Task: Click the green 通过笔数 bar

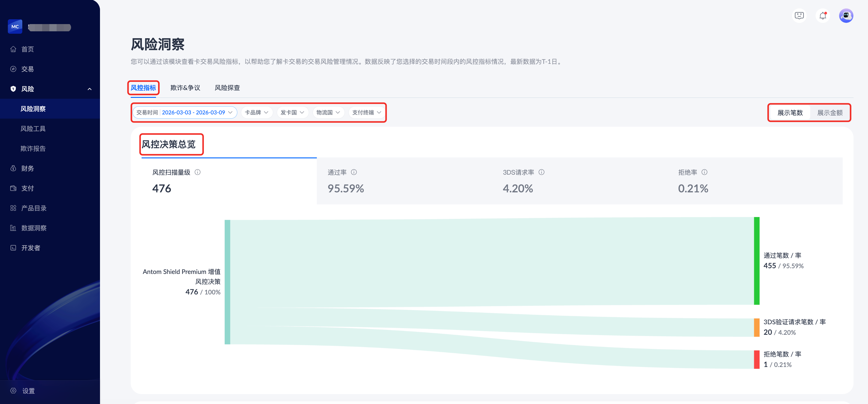Action: click(757, 261)
